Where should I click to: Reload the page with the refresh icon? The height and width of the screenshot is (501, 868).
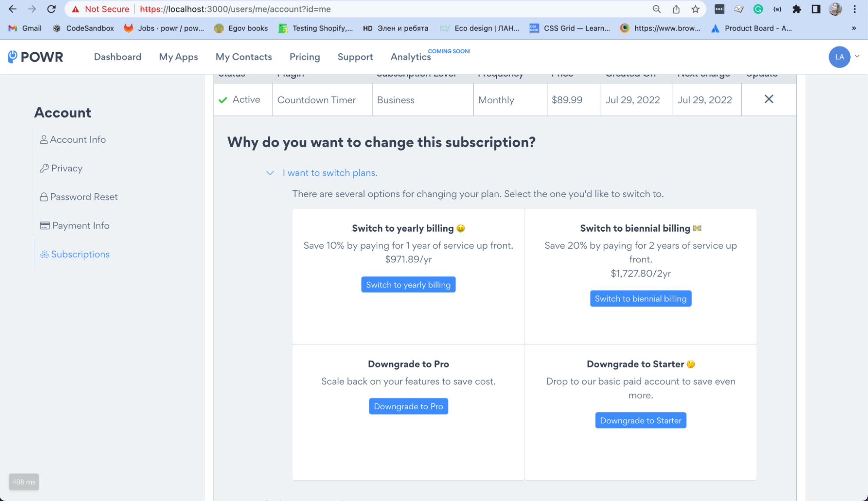(51, 9)
